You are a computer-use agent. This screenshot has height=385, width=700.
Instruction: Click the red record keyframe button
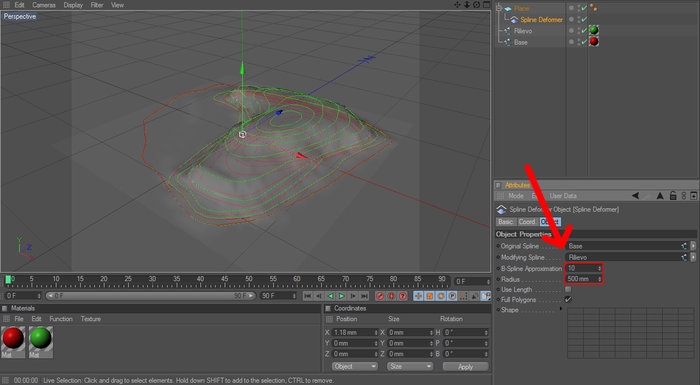[x=380, y=296]
